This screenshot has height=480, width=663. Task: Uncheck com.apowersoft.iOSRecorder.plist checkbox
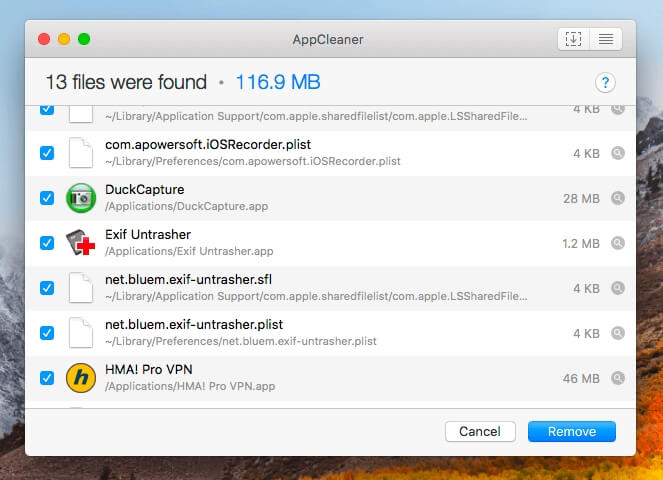point(46,153)
